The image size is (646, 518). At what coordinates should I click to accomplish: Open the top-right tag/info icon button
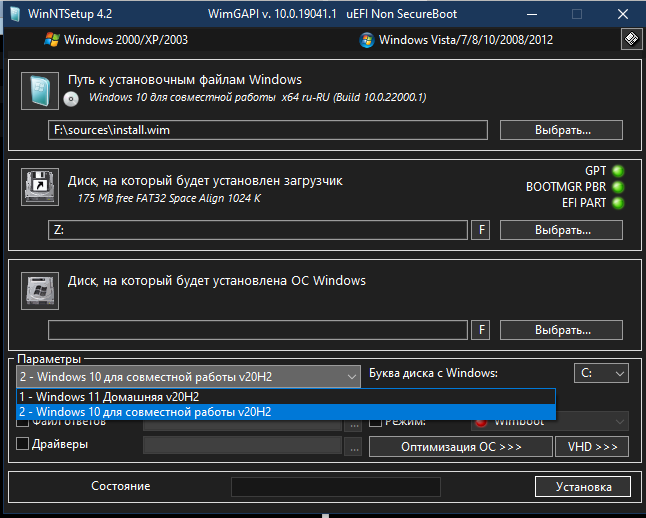[631, 39]
